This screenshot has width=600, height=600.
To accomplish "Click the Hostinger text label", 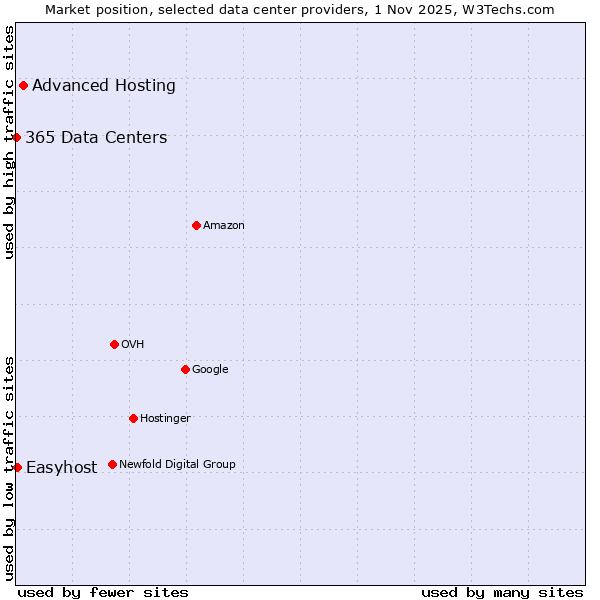I will pos(165,418).
